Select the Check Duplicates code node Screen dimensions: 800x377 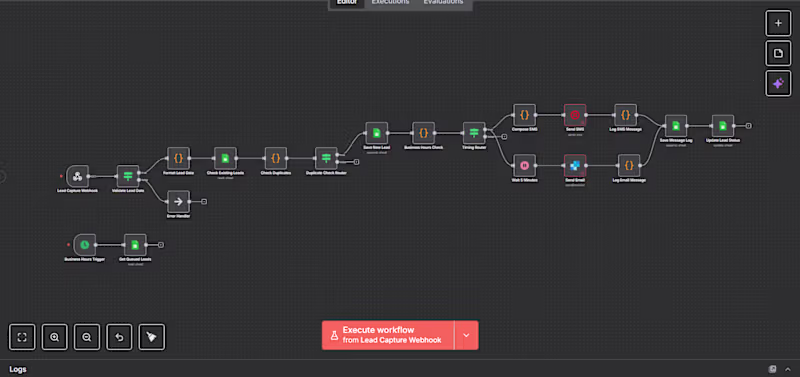[x=276, y=158]
